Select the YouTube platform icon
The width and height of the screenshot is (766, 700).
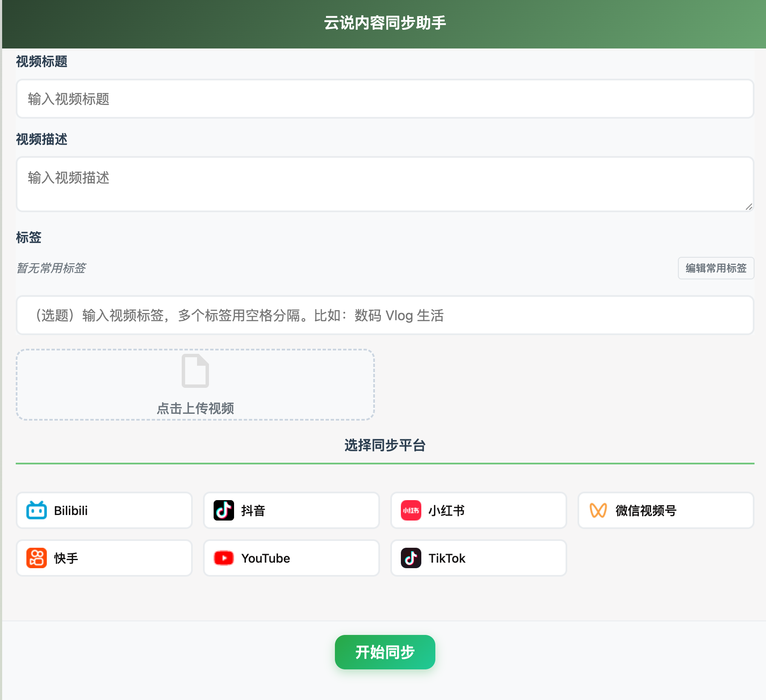point(223,558)
